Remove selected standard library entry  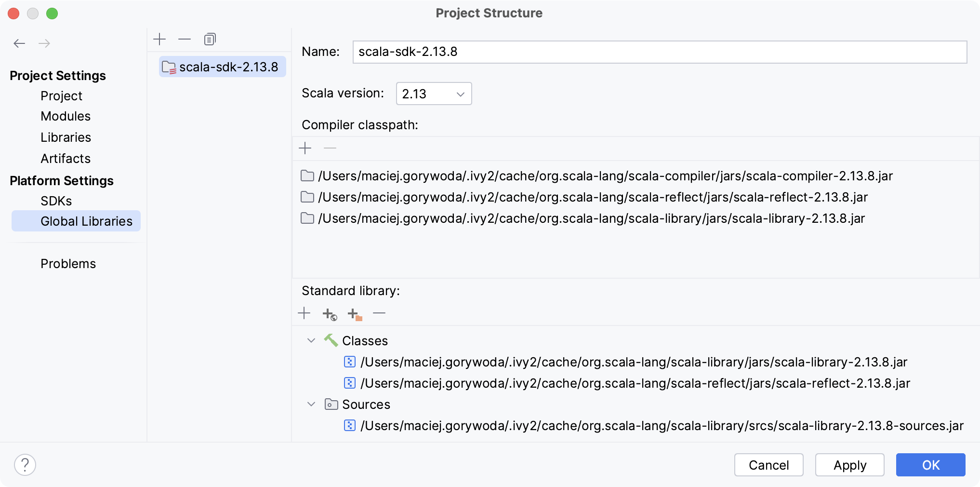tap(379, 314)
